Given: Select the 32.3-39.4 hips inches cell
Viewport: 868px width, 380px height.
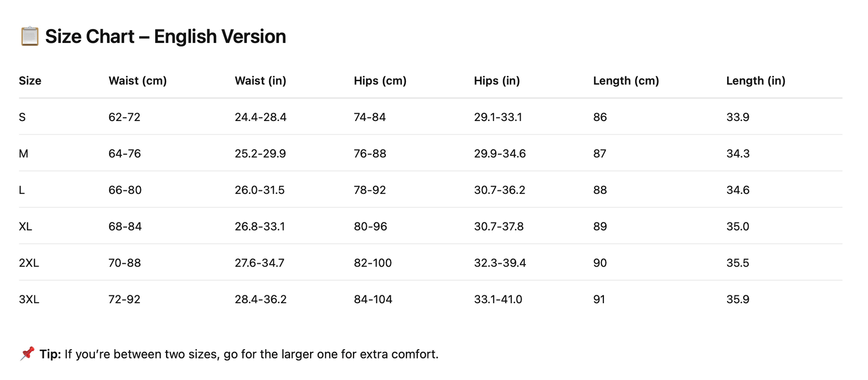Looking at the screenshot, I should click(x=500, y=263).
